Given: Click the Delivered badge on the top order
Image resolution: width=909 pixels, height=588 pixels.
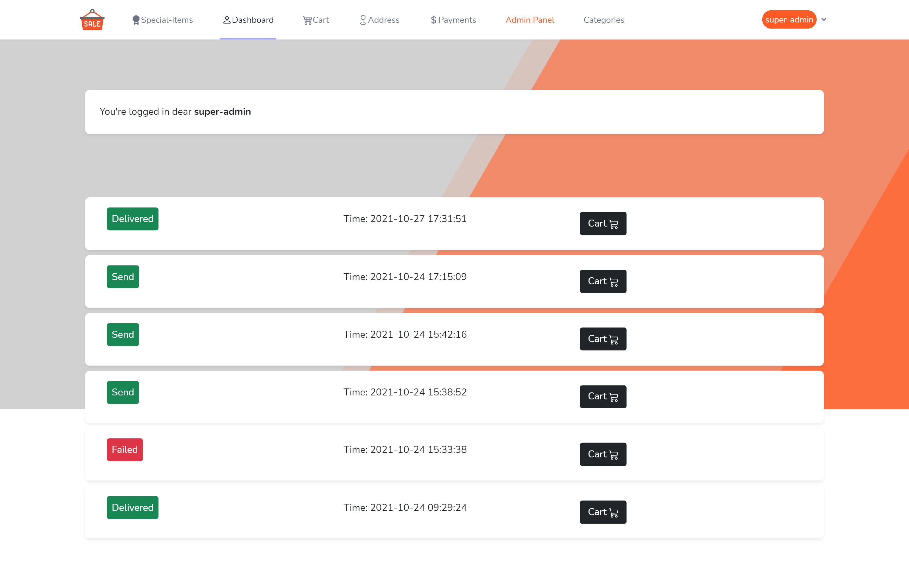Looking at the screenshot, I should click(132, 219).
